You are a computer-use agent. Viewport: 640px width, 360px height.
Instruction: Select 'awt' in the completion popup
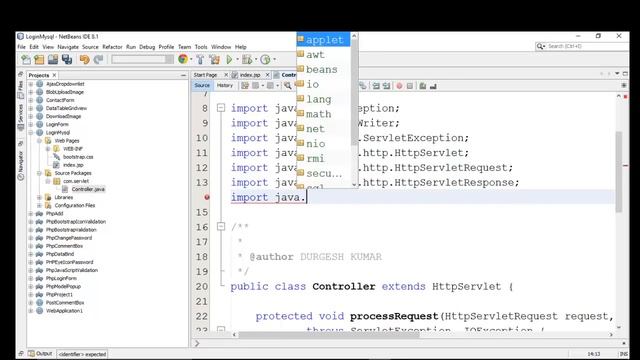point(323,54)
